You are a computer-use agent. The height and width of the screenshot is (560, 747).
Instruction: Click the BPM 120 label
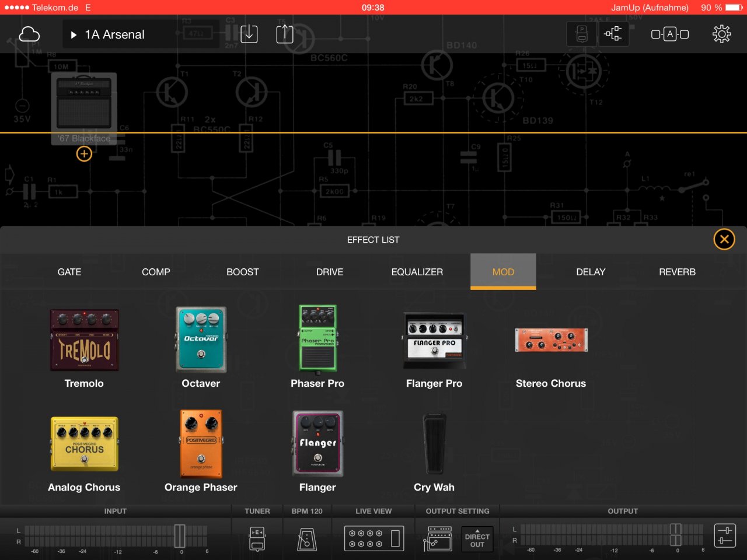[307, 511]
